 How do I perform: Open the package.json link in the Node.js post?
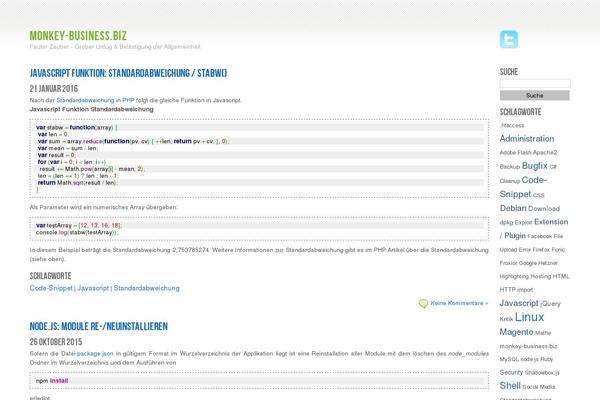click(x=95, y=354)
